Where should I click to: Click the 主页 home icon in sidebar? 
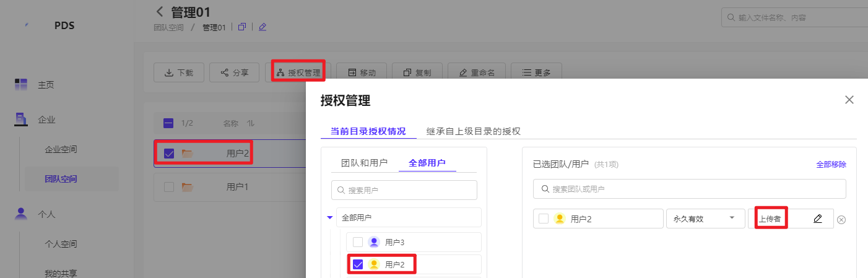21,84
